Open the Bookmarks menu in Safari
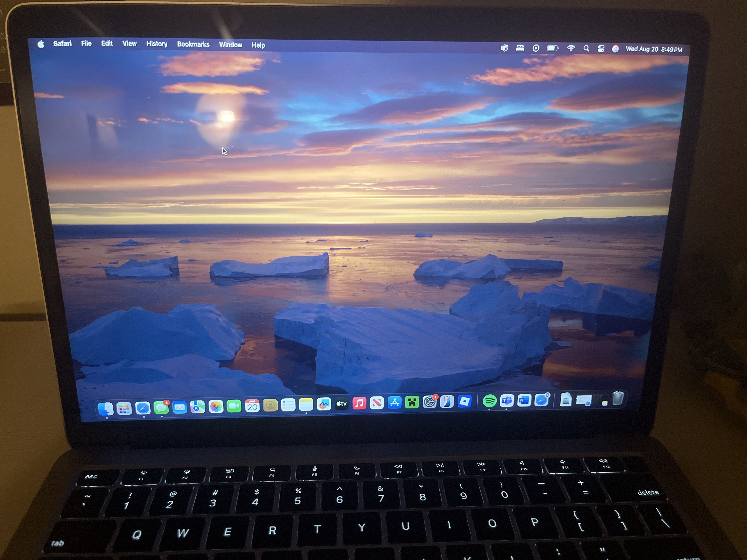This screenshot has width=747, height=560. (x=193, y=44)
